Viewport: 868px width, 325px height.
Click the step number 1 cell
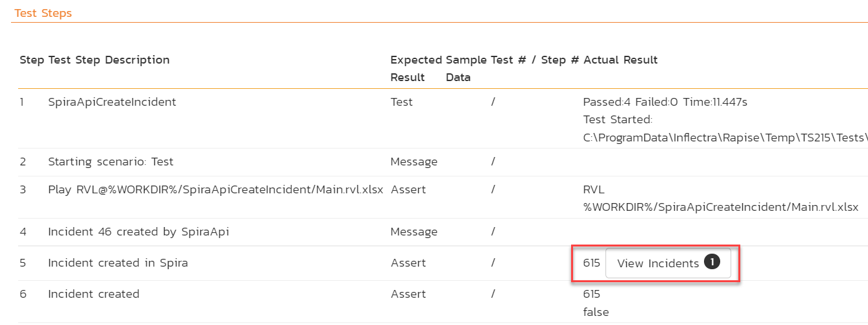point(23,102)
